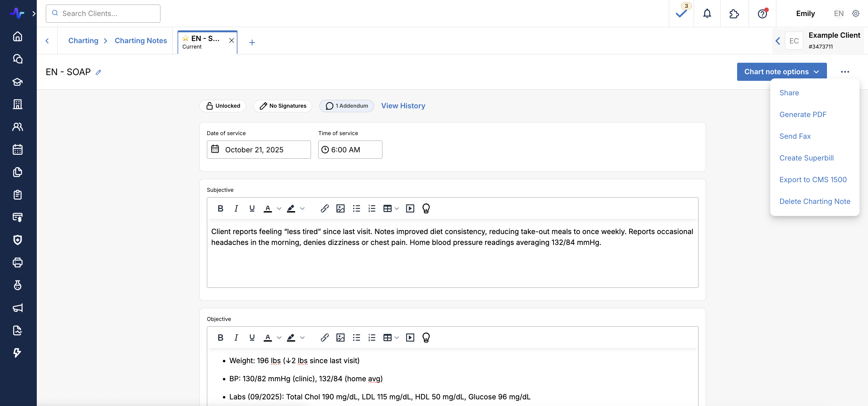Click the notifications bell icon
Screen dimensions: 868x406
pyautogui.click(x=707, y=14)
